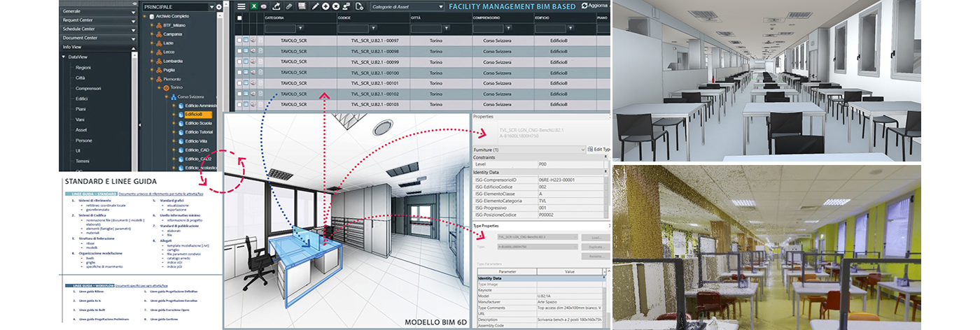This screenshot has width=980, height=330.
Task: Tick checkbox for row TVL_SCR_U.B2.1 - 00102
Action: [239, 93]
